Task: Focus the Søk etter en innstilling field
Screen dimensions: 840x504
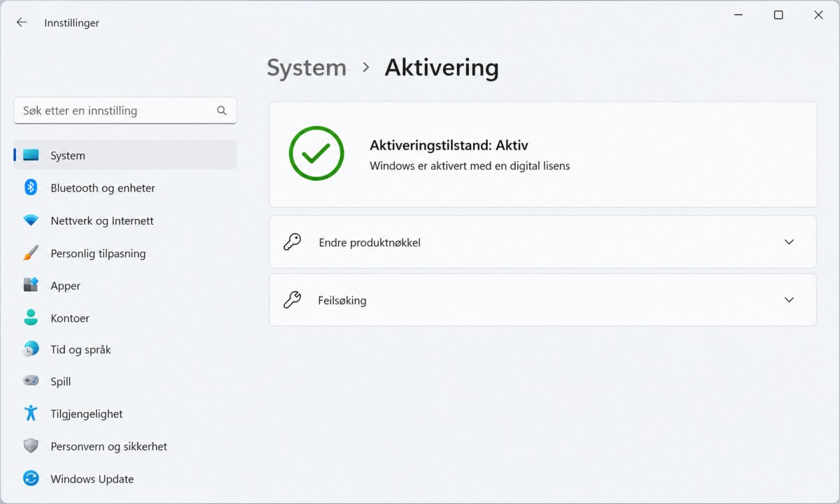Action: coord(125,111)
